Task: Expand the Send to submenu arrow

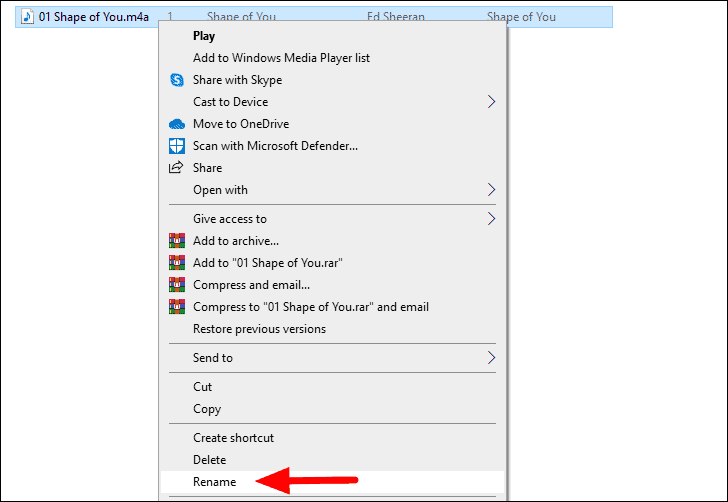Action: [491, 358]
